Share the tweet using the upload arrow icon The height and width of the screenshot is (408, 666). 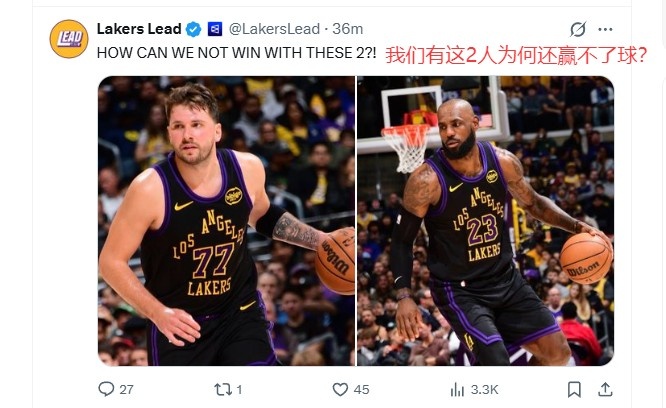[x=605, y=389]
